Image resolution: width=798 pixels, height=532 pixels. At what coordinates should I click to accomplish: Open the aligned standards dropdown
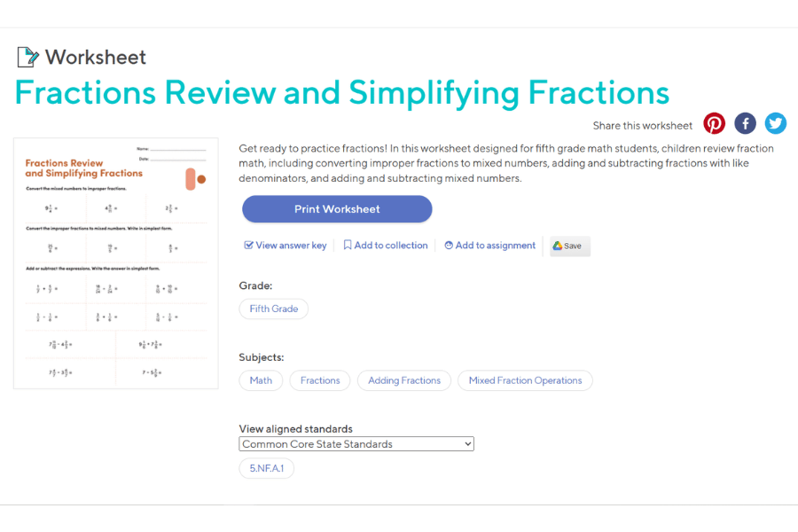356,443
